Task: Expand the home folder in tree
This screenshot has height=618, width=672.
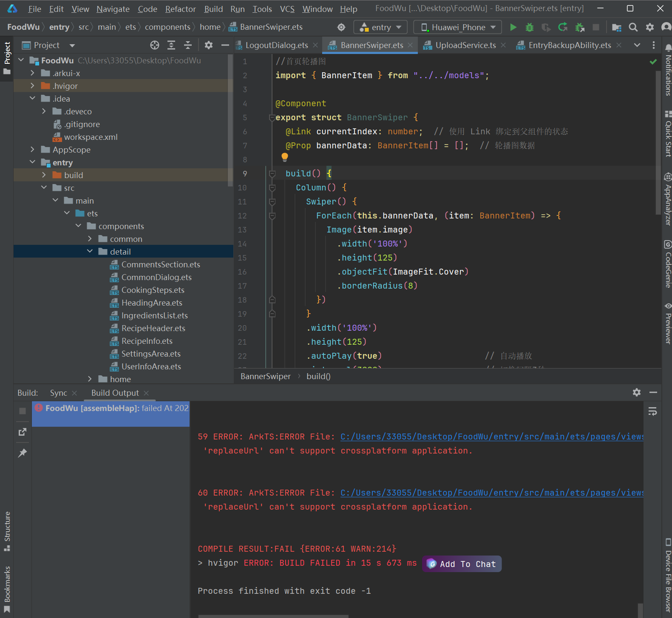Action: [90, 379]
